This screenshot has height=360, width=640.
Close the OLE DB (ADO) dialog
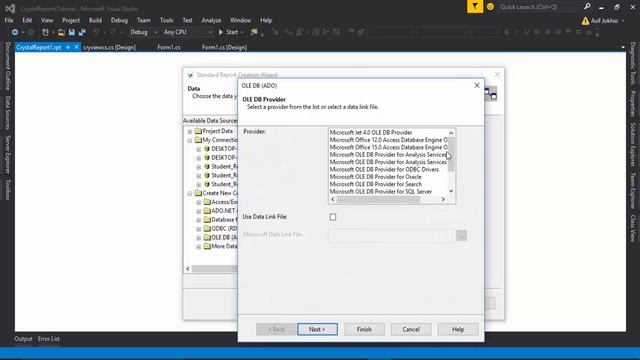tap(477, 85)
